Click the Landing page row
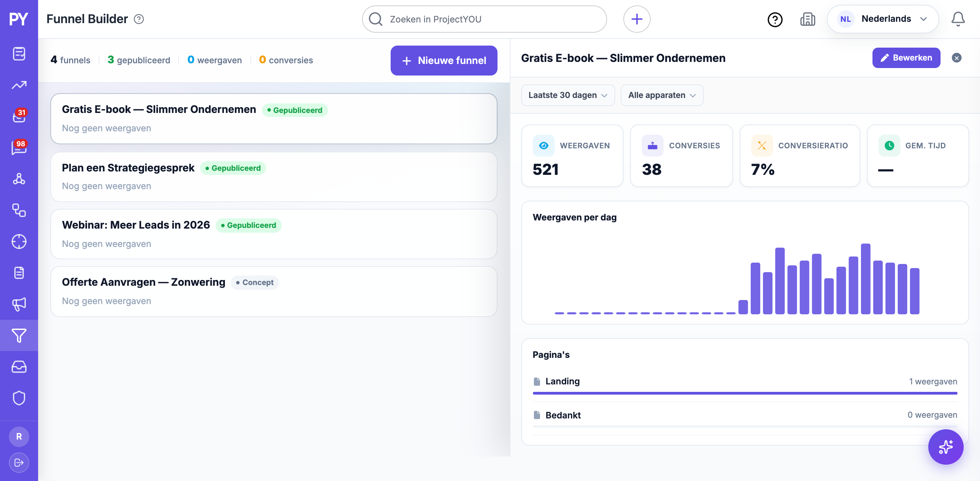 tap(745, 385)
